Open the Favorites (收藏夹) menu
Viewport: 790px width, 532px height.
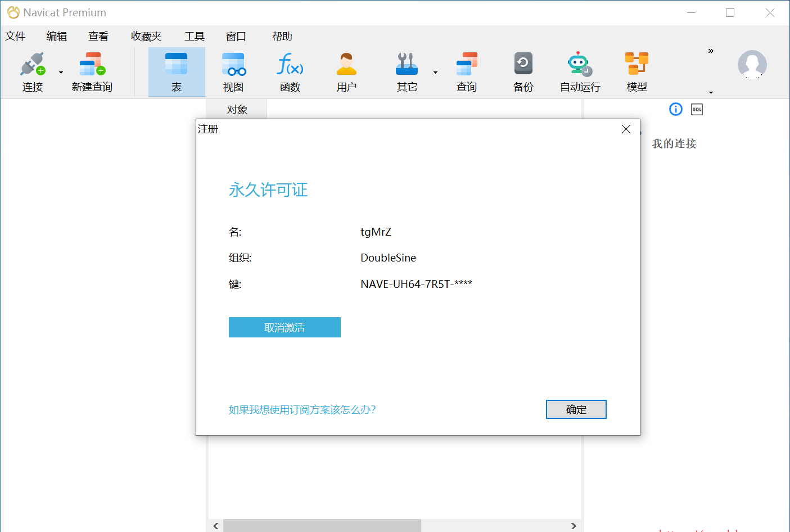[146, 37]
